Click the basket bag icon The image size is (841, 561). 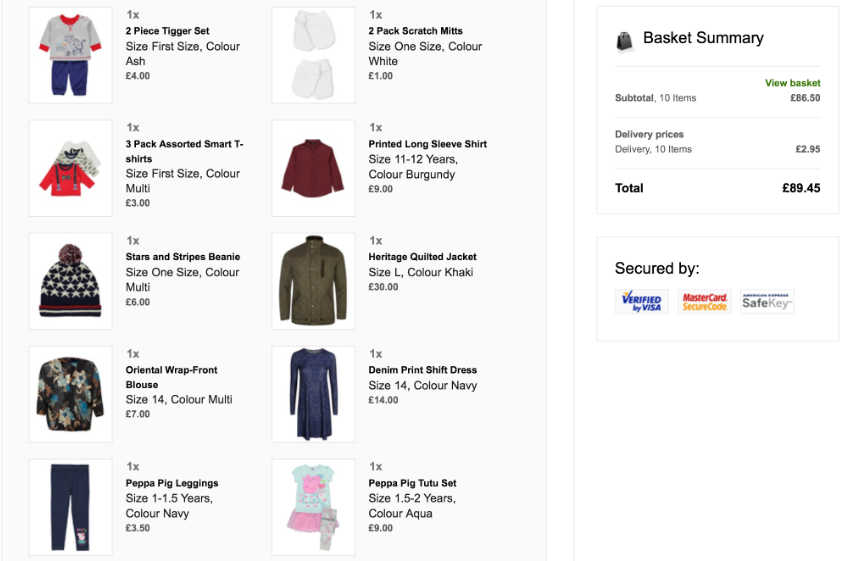click(625, 40)
